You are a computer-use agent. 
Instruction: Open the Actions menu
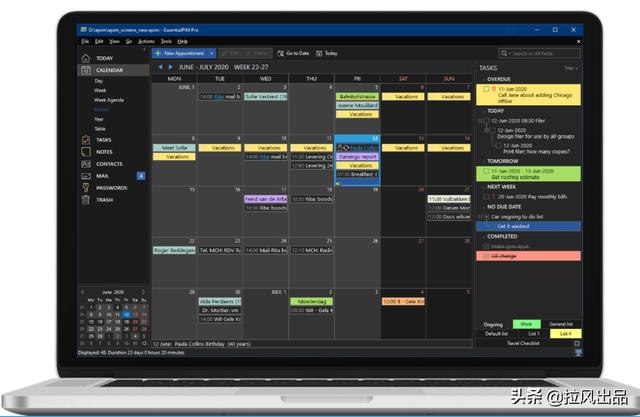pos(146,41)
